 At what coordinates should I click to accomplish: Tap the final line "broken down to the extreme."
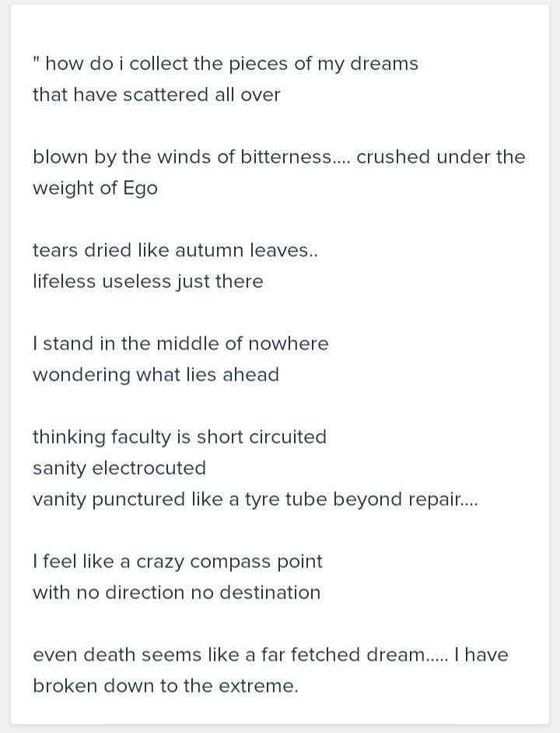pyautogui.click(x=165, y=686)
